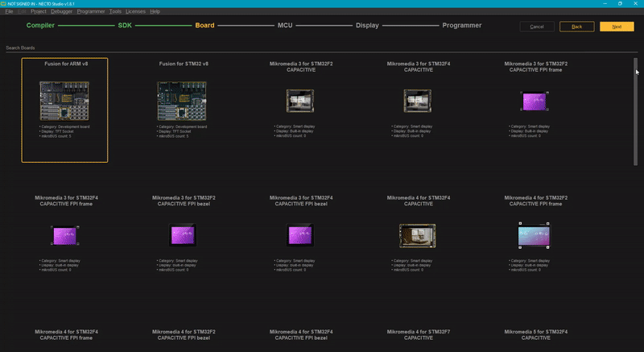Click Fusion for STM32 v8 'Display: TFT Socket' text

pos(174,131)
